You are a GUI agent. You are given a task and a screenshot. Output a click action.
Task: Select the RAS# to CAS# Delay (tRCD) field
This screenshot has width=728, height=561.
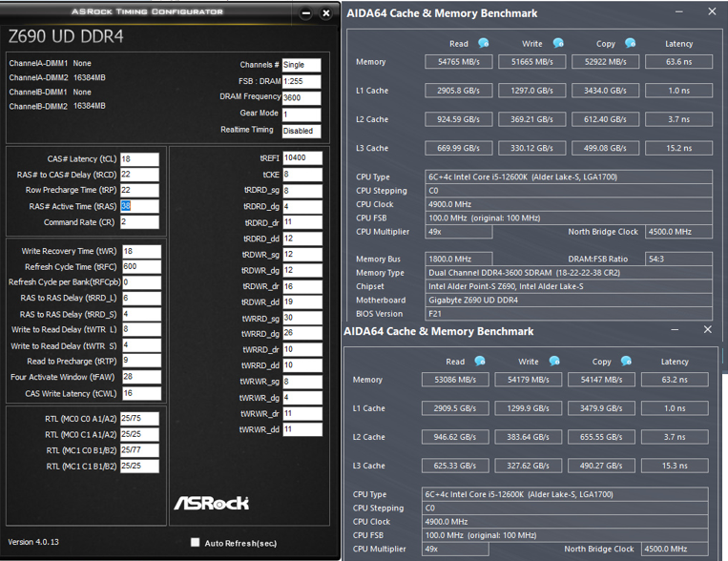click(139, 175)
